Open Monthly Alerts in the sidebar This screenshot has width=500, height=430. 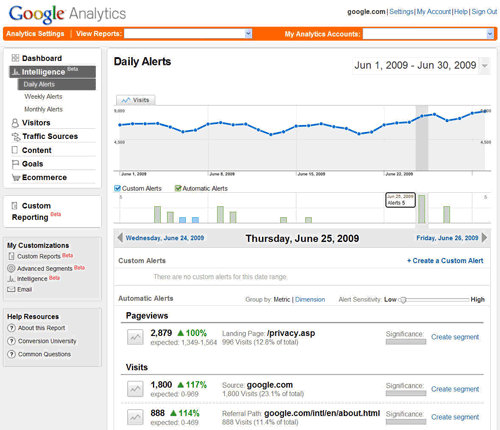[43, 109]
